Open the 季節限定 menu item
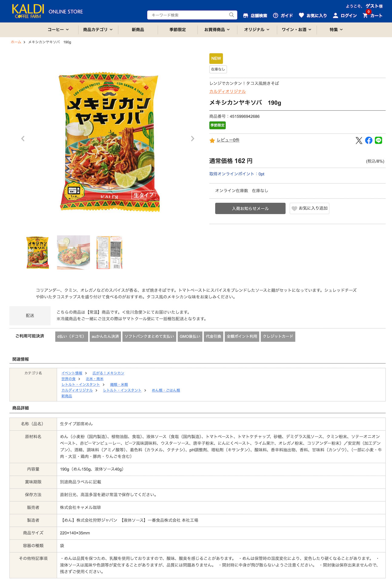Screen dimensions: 392x582 pyautogui.click(x=178, y=30)
